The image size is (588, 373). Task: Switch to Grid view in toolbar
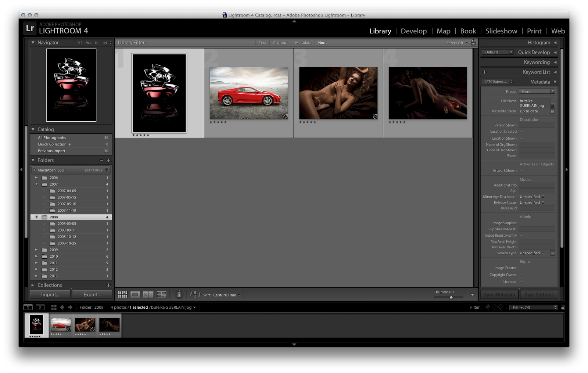pyautogui.click(x=122, y=295)
